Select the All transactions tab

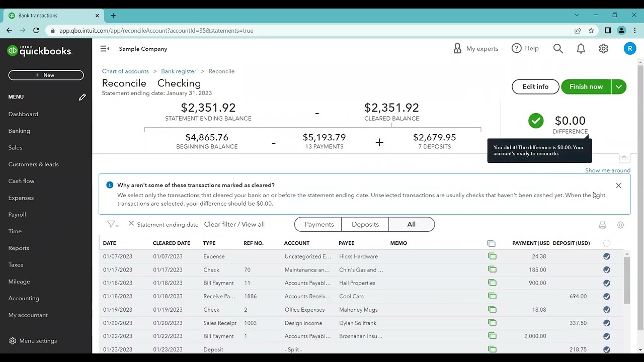412,224
